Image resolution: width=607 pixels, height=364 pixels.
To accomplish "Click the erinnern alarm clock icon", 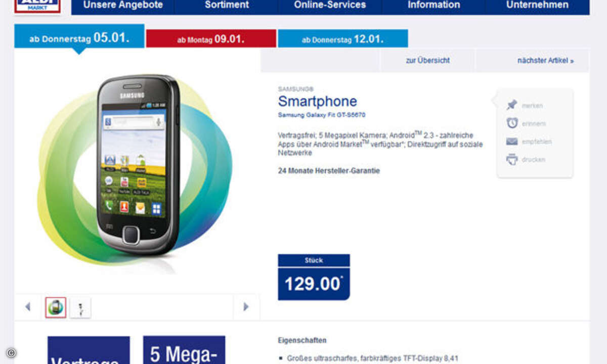I will (512, 123).
